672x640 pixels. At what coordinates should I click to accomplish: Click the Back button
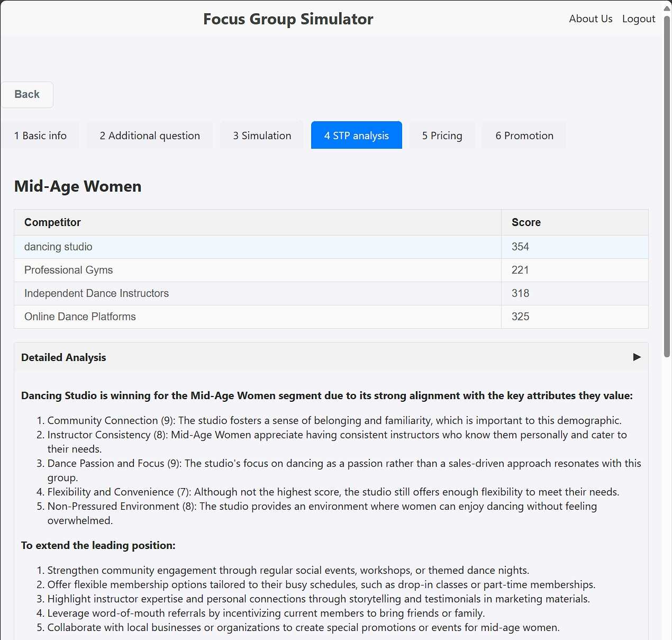tap(27, 95)
